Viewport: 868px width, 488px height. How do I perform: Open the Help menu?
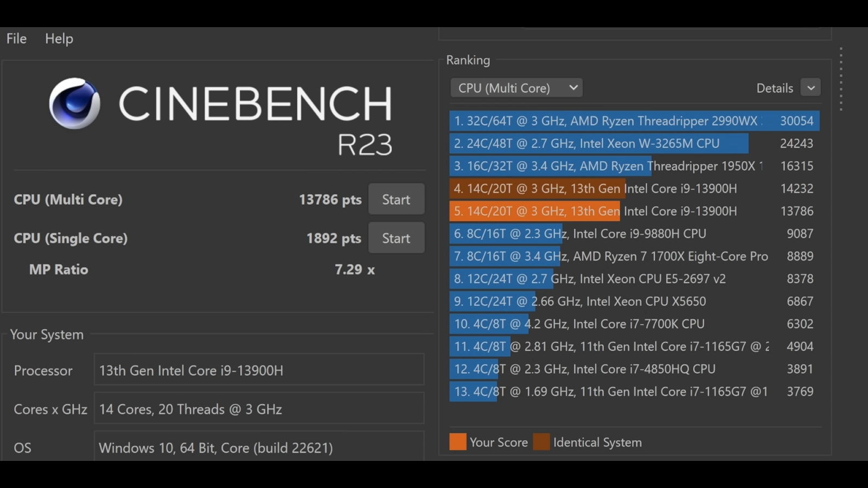[x=59, y=38]
